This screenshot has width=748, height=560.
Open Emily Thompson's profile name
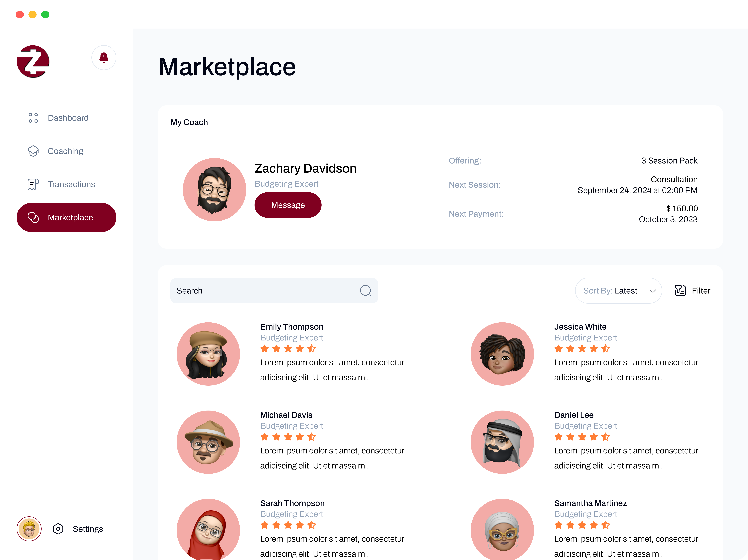pos(292,327)
